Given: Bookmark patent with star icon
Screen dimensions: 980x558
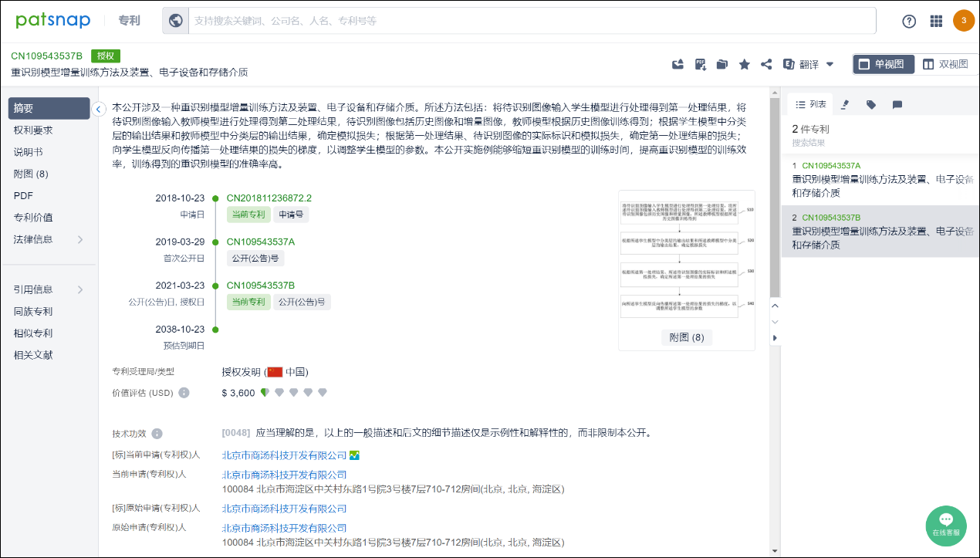Looking at the screenshot, I should click(x=745, y=64).
